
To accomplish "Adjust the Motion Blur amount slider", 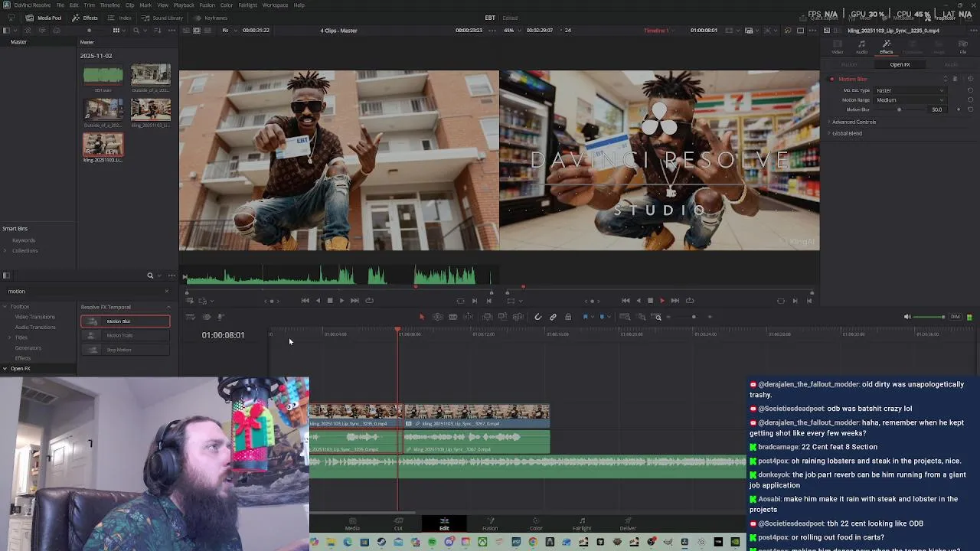I will pos(900,109).
